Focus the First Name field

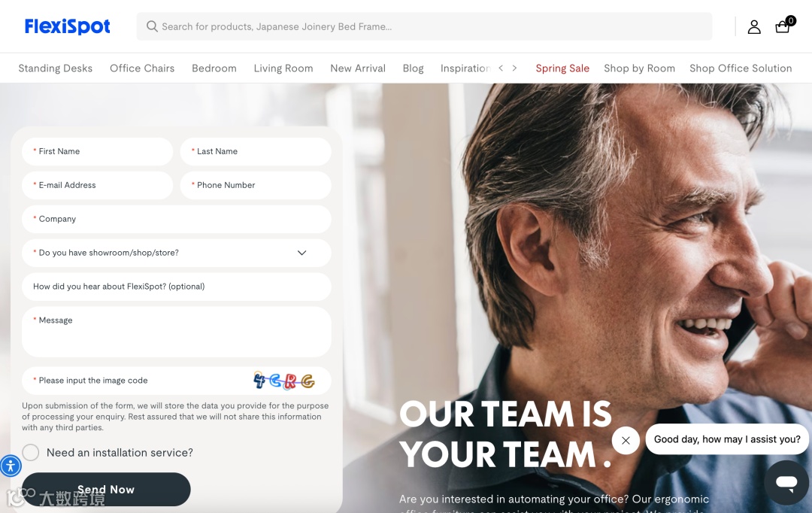pos(97,151)
